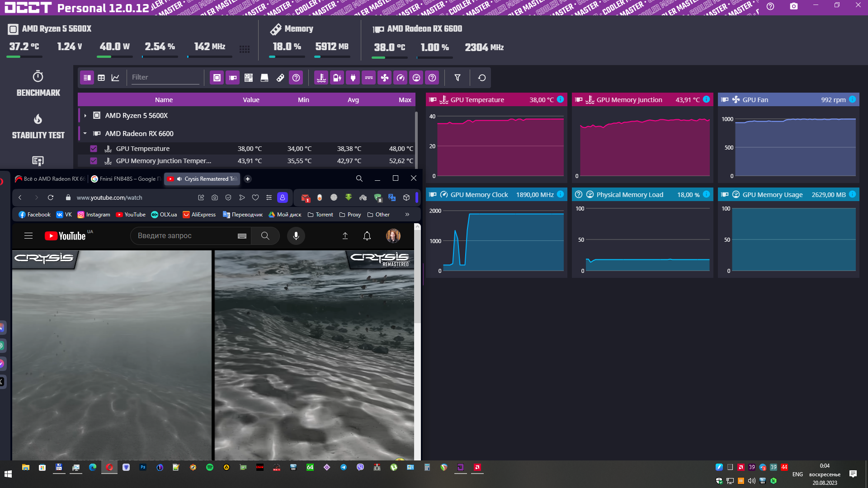
Task: Uncheck the GPU Temperature checkbox
Action: tap(94, 149)
